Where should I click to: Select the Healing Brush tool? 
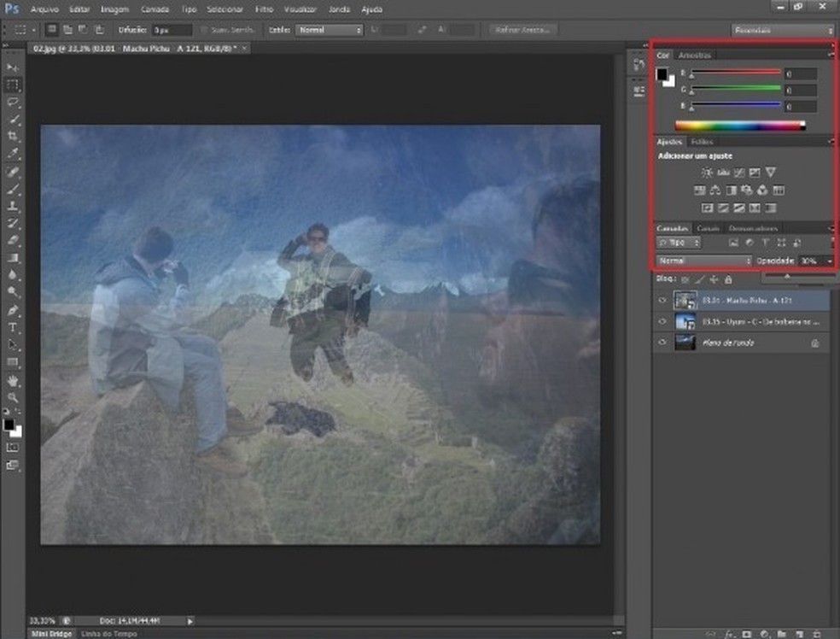pyautogui.click(x=13, y=172)
